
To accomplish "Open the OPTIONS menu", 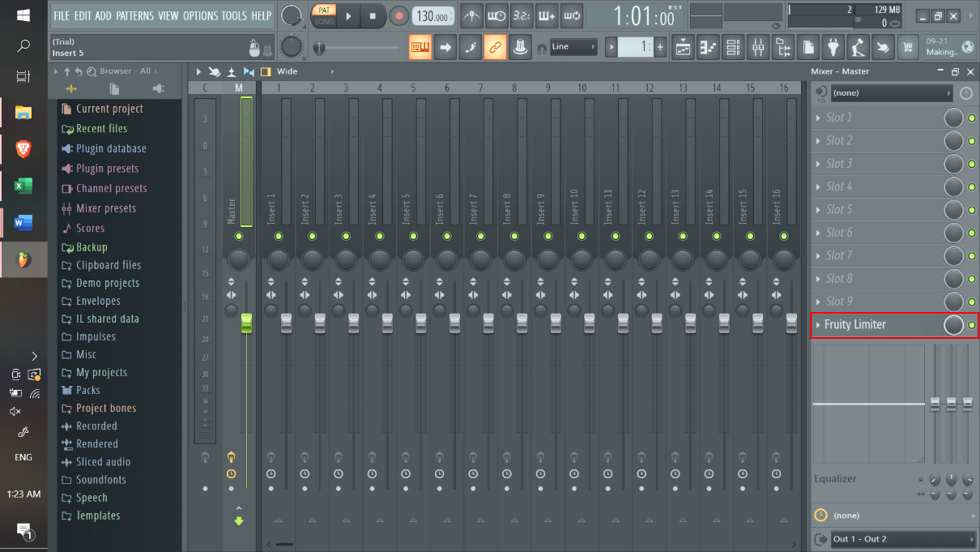I will tap(200, 15).
